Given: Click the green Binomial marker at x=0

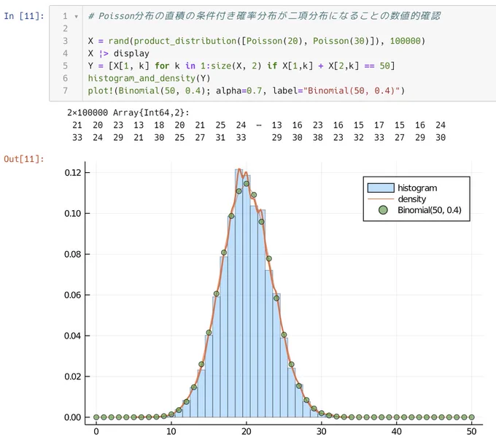Looking at the screenshot, I should click(x=96, y=417).
